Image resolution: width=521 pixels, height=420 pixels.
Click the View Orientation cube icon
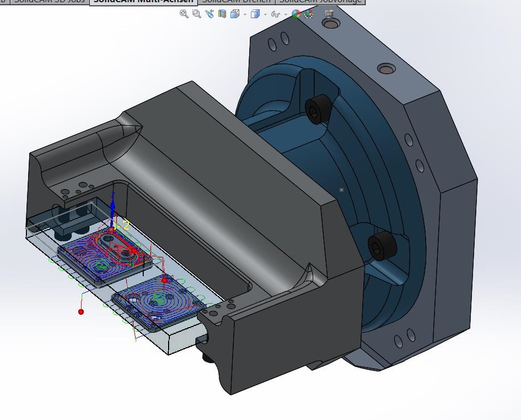pos(234,14)
